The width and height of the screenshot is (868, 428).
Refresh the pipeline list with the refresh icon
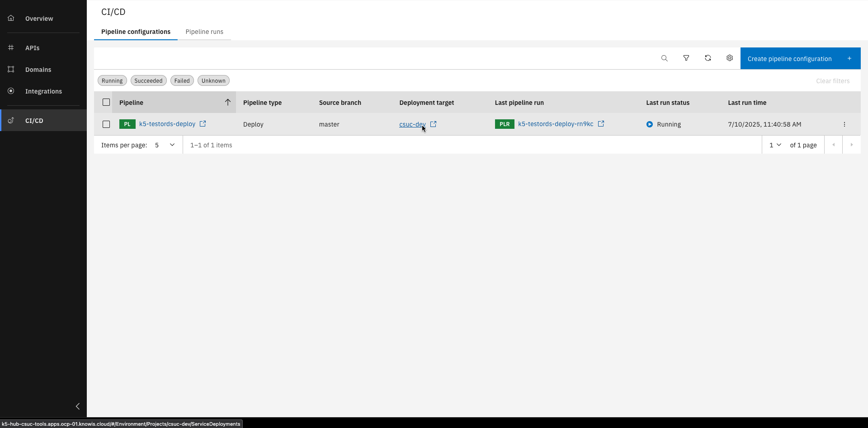point(708,58)
